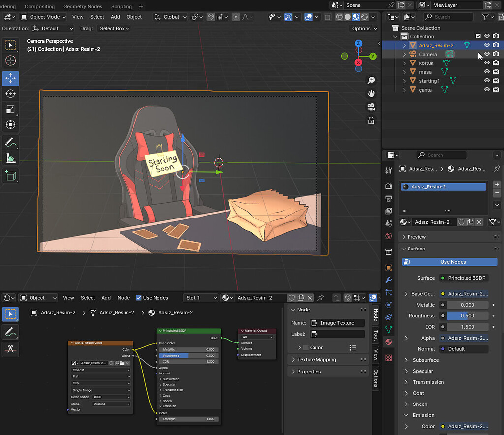The width and height of the screenshot is (504, 435).
Task: Toggle Collection exclude checkbox in outliner
Action: 478,36
